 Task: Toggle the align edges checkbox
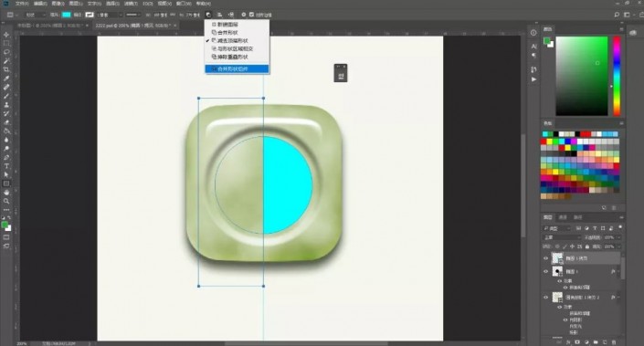(x=251, y=15)
